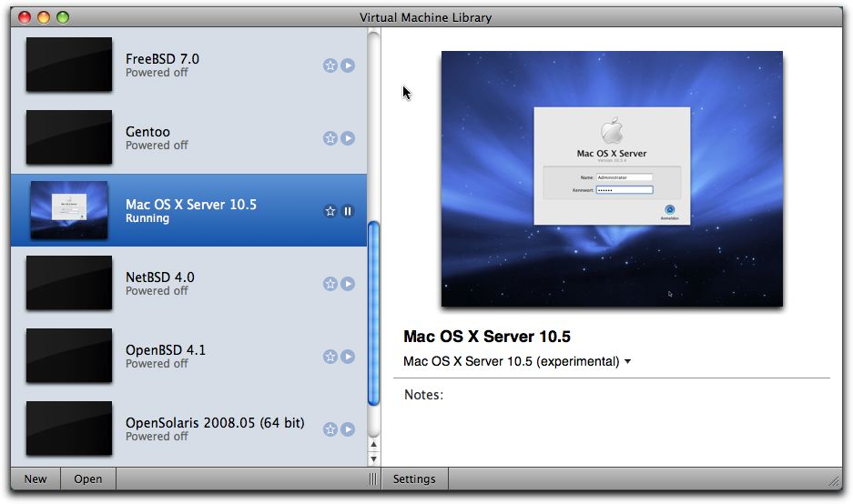Minimize the Virtual Machine Library window
The width and height of the screenshot is (853, 504).
click(x=44, y=17)
